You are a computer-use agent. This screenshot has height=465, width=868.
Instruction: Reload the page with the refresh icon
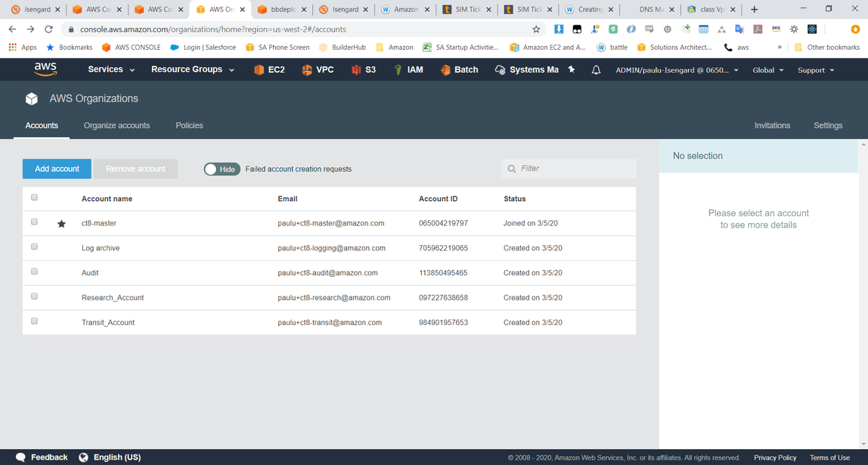48,29
